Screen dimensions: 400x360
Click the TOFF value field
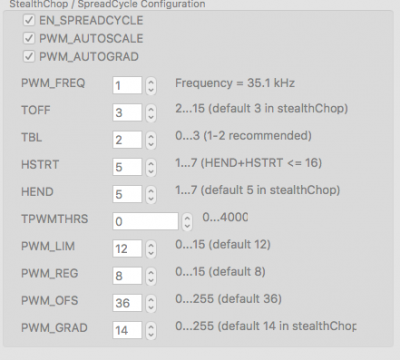tap(127, 113)
